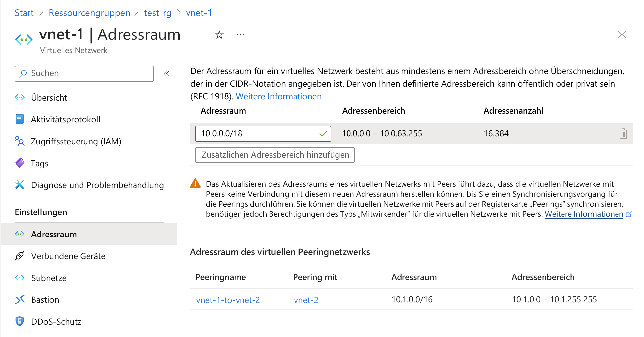
Task: Open the Start breadcrumb link
Action: pos(24,13)
